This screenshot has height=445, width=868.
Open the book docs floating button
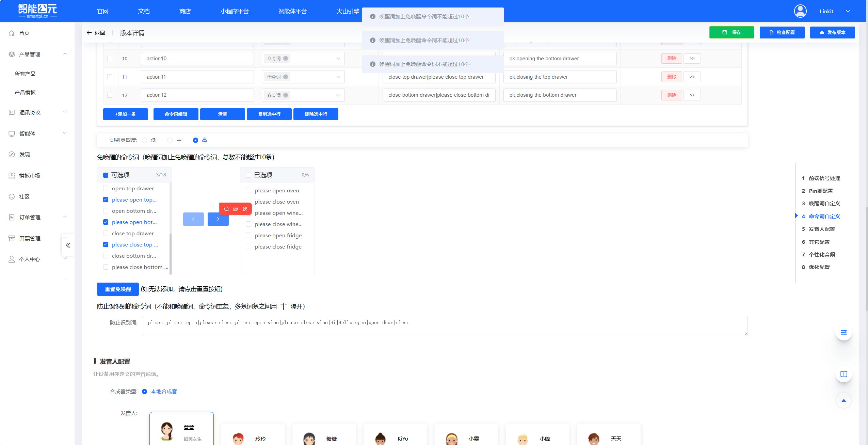click(843, 374)
